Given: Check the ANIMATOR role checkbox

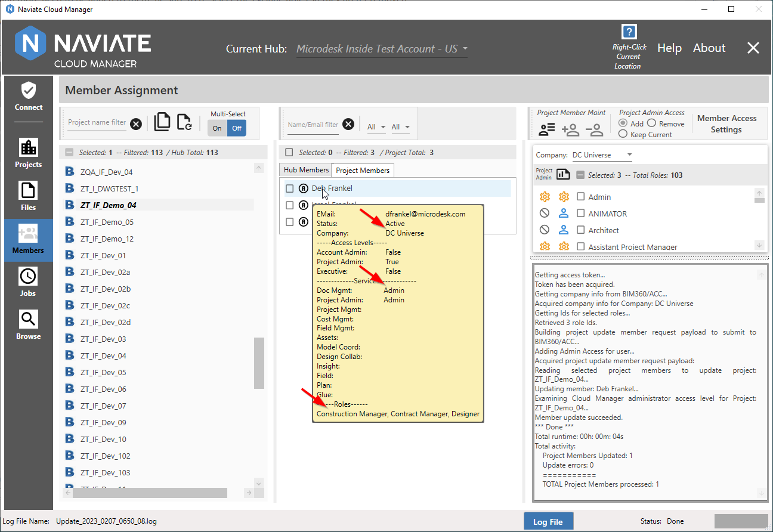Looking at the screenshot, I should [581, 214].
